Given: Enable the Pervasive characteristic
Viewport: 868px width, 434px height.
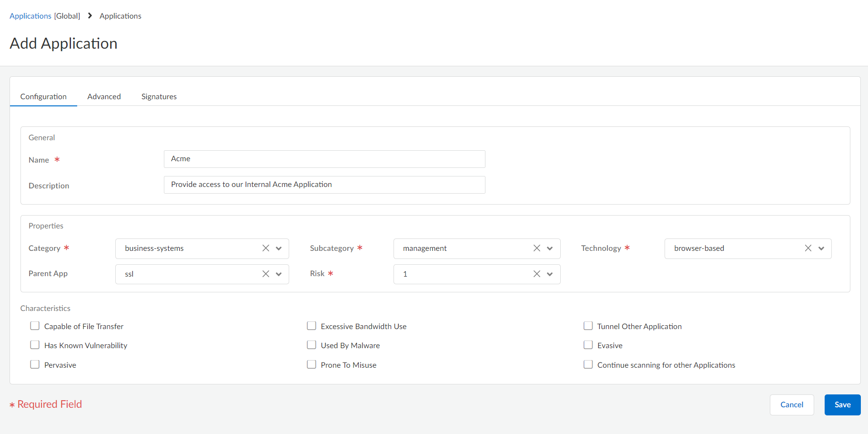Looking at the screenshot, I should point(34,364).
